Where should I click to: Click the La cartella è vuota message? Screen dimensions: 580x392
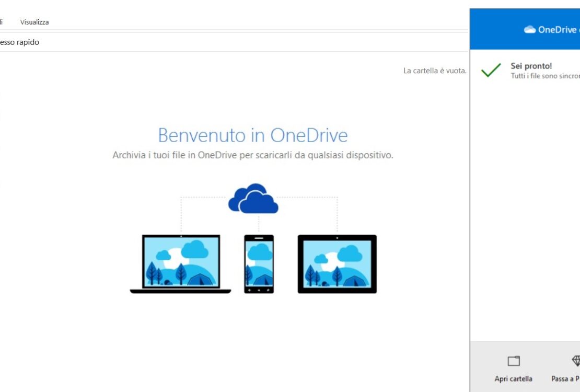(435, 70)
